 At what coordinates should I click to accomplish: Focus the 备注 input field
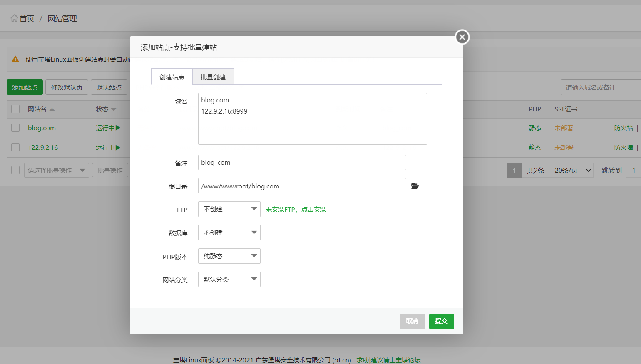pos(302,162)
